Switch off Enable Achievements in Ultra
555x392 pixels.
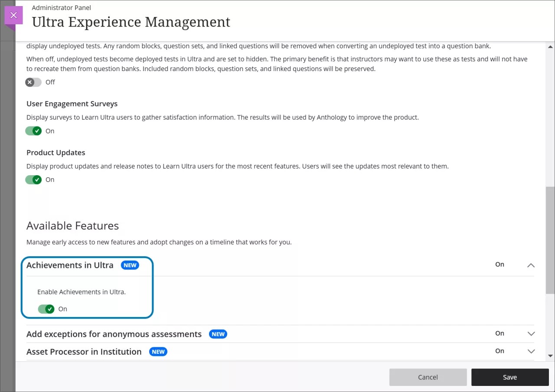tap(46, 309)
